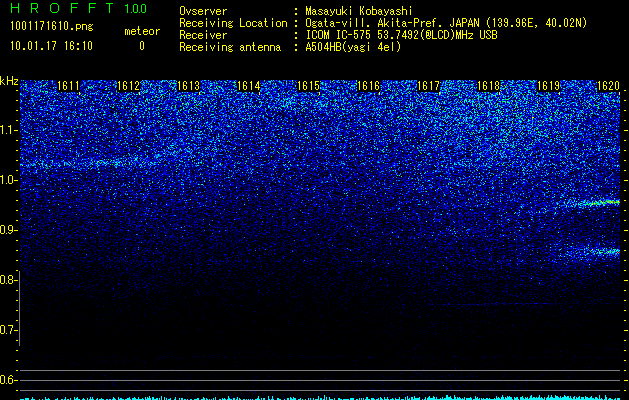
Task: Click the 1614 time marker
Action: click(249, 86)
